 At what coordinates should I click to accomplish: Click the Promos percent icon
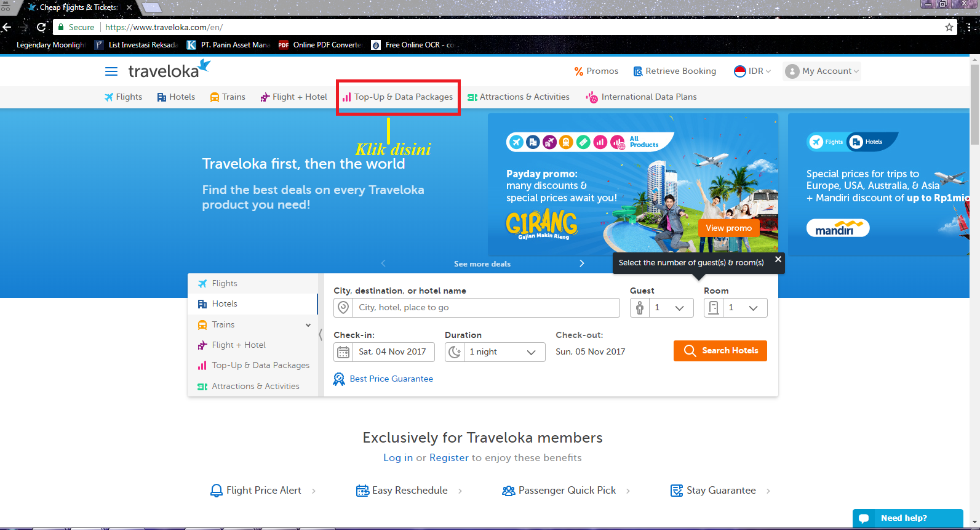click(x=578, y=71)
